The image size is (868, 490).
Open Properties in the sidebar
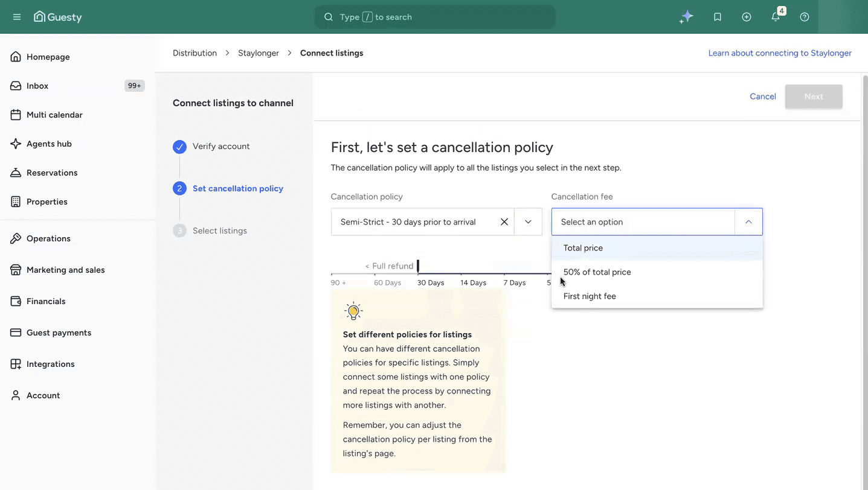(47, 202)
